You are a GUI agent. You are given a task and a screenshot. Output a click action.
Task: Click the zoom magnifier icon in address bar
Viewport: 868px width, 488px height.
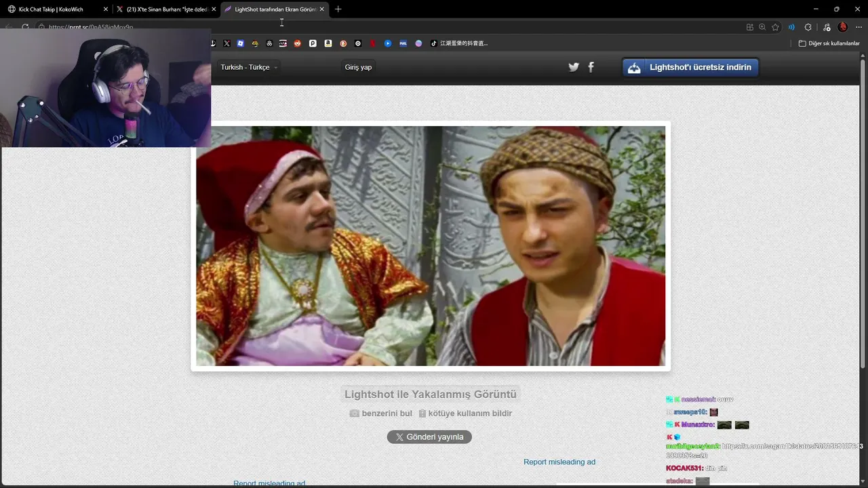point(762,27)
